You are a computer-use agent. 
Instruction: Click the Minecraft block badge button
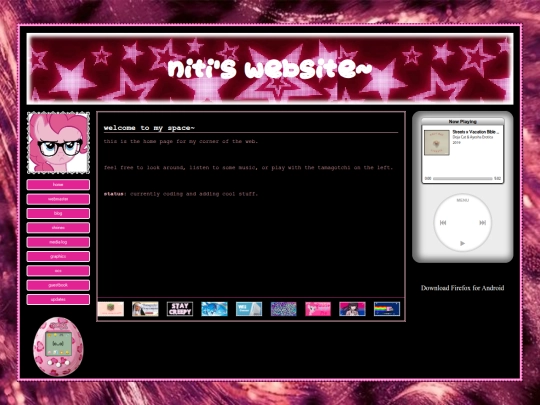111,309
